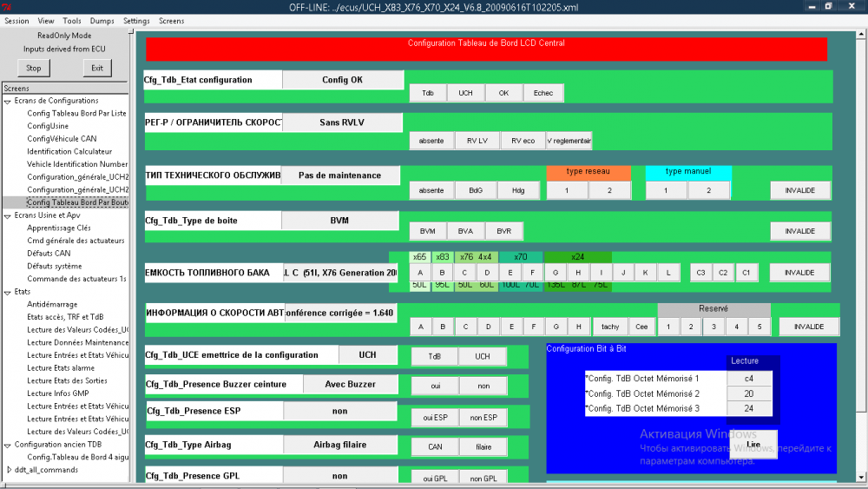Viewport: 868px width, 489px height.
Task: Open the Tools menu
Action: 72,21
